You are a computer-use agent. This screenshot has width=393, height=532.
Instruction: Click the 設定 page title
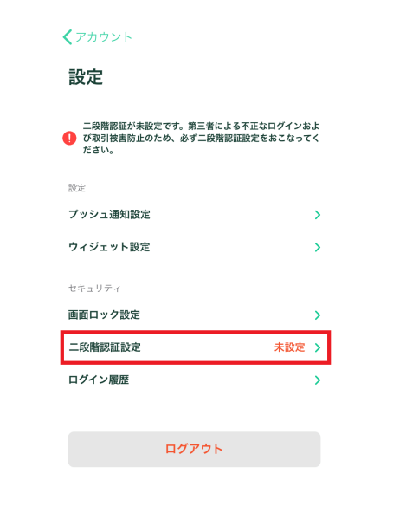(86, 77)
